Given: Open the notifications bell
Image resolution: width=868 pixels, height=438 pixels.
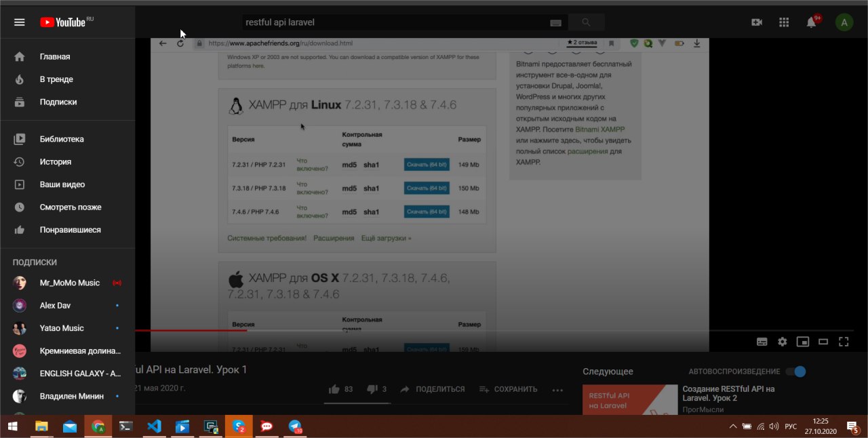Looking at the screenshot, I should coord(812,22).
